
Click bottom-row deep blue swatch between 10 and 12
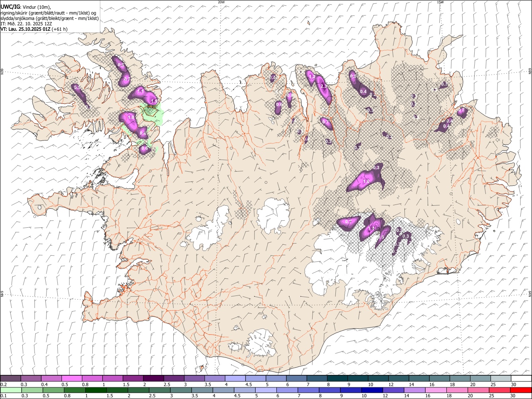[372, 390]
